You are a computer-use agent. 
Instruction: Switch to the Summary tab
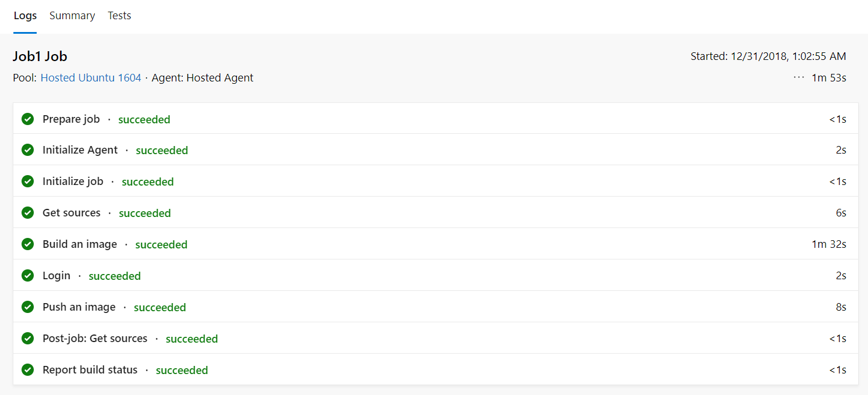pyautogui.click(x=72, y=16)
